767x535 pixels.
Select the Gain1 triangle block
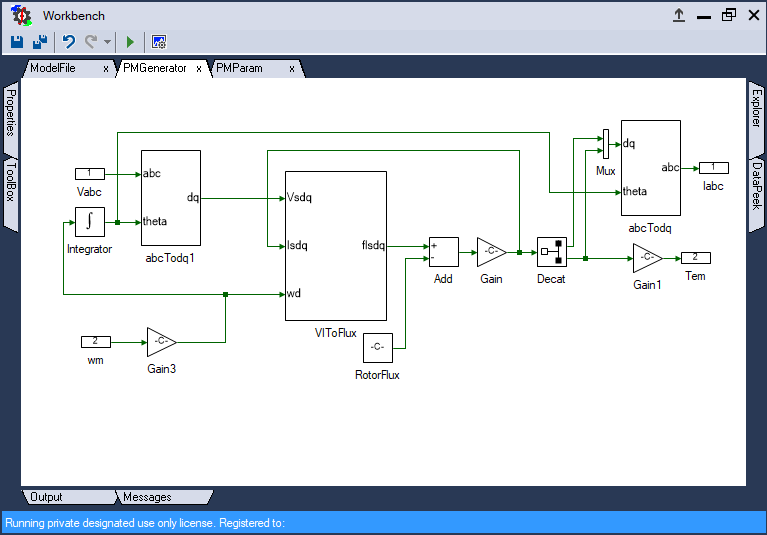648,258
